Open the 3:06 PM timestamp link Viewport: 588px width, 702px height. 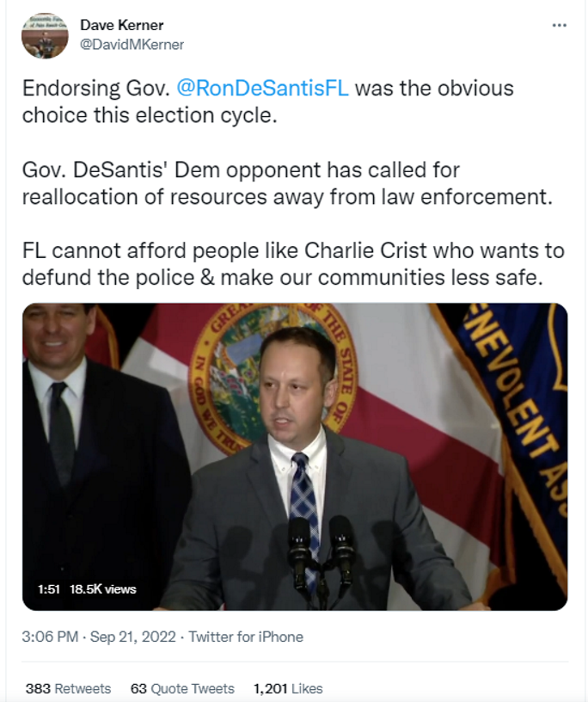pyautogui.click(x=50, y=637)
